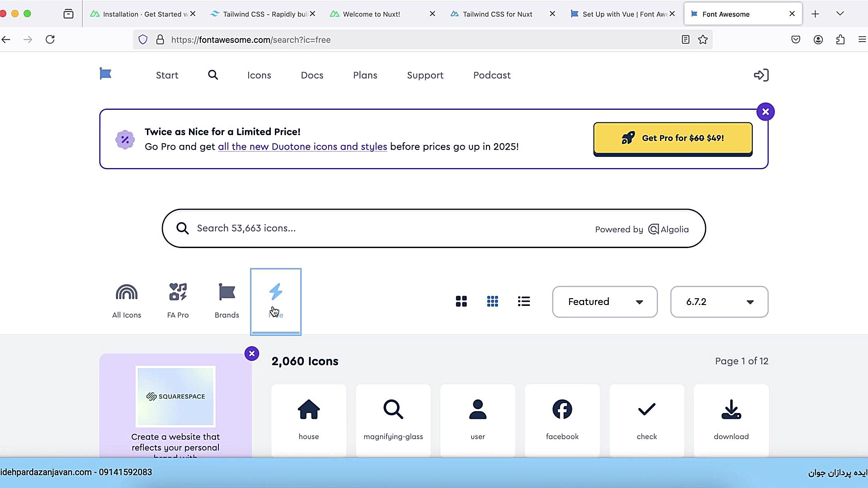Open the check icon card
Viewport: 868px width, 488px height.
pyautogui.click(x=647, y=420)
